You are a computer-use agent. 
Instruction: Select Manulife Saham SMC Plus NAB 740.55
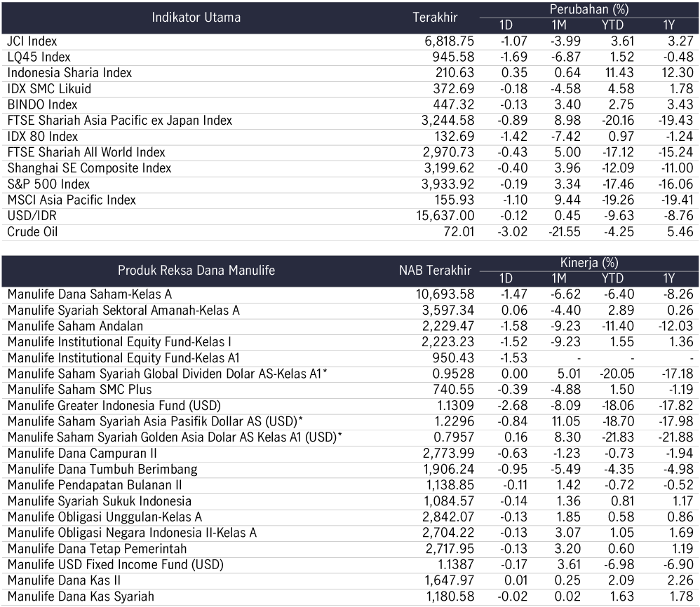click(454, 390)
